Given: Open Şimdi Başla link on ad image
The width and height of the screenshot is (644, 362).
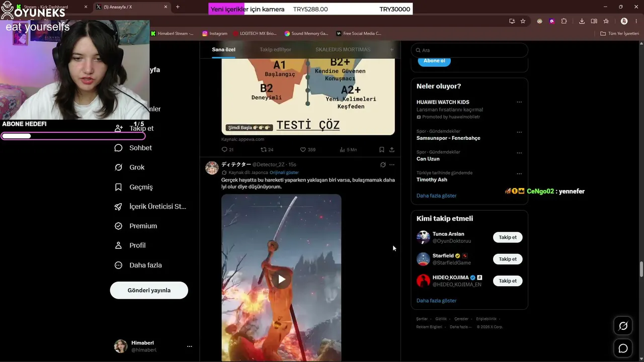Looking at the screenshot, I should click(x=249, y=128).
